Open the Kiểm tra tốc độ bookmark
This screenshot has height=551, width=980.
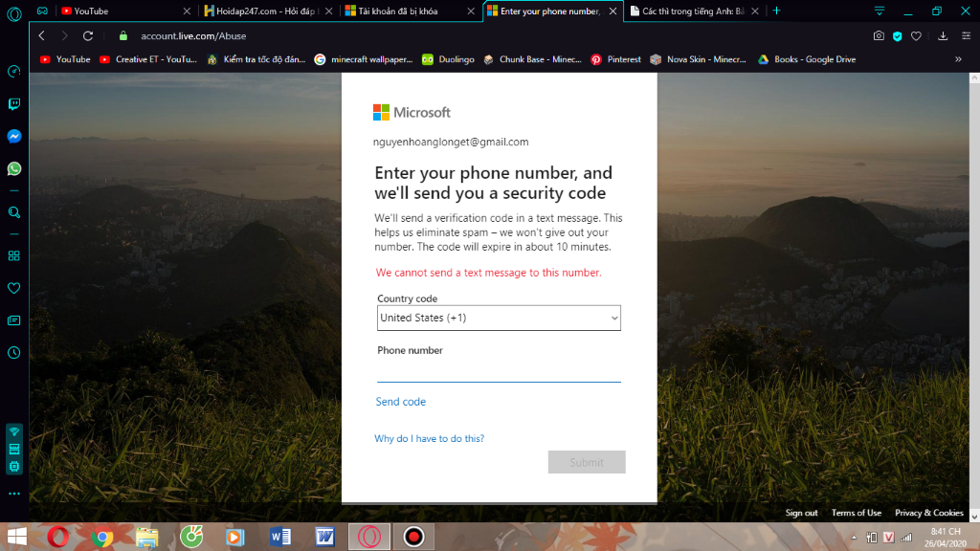[x=256, y=59]
